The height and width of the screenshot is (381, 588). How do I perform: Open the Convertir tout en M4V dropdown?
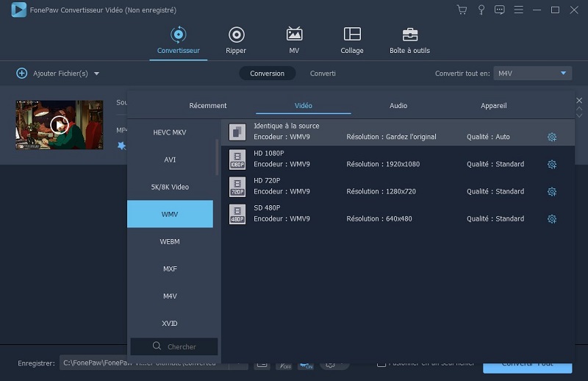(x=532, y=74)
